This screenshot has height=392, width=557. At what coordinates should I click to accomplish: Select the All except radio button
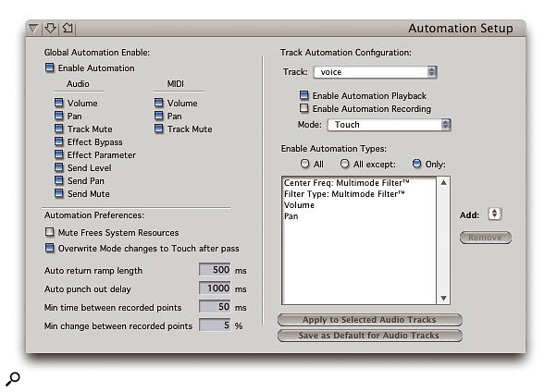tap(344, 164)
